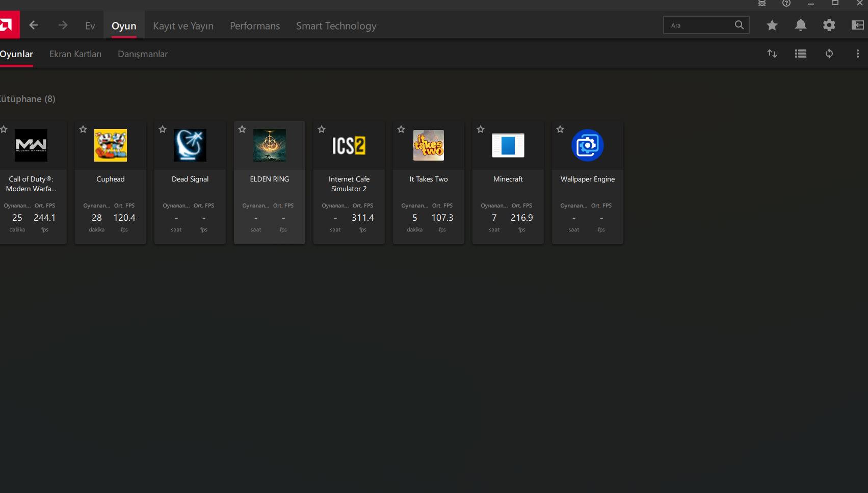Click Internet Cafe Simulator 2 title
The image size is (868, 493).
click(349, 184)
